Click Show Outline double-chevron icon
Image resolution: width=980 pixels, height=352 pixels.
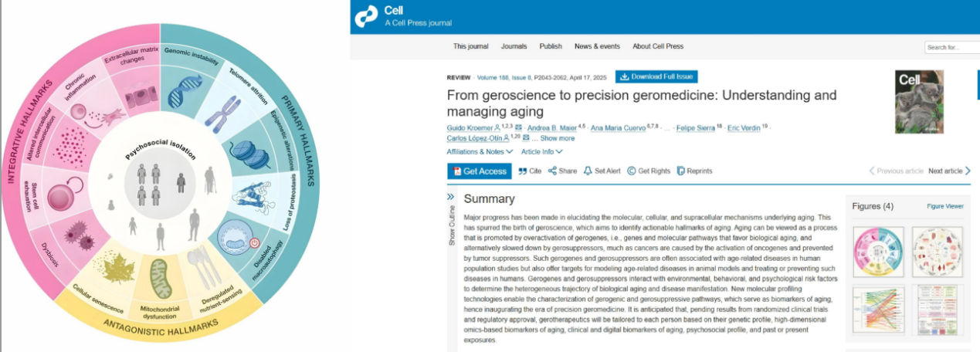[x=451, y=197]
